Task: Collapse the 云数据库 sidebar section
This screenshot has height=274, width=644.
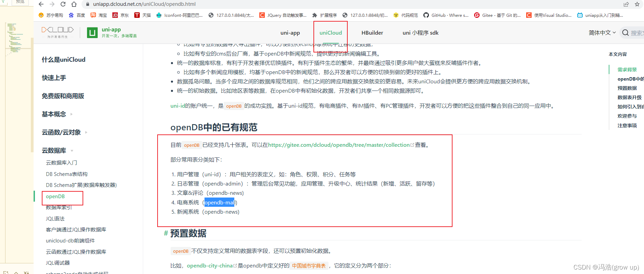Action: [x=58, y=151]
